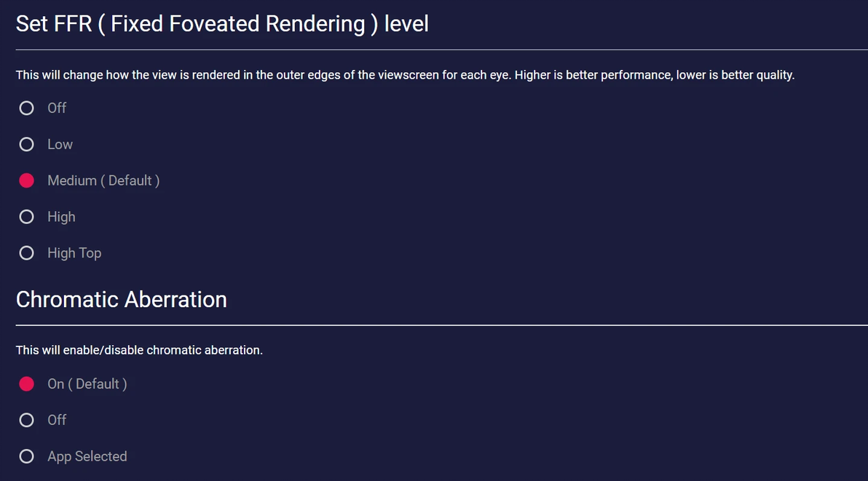Viewport: 868px width, 481px height.
Task: Click the FFR description about outer edges rendering
Action: [x=405, y=75]
